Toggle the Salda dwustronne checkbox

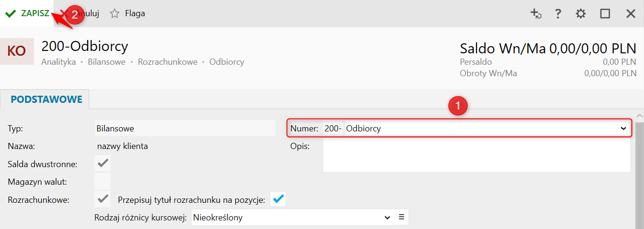pos(103,164)
